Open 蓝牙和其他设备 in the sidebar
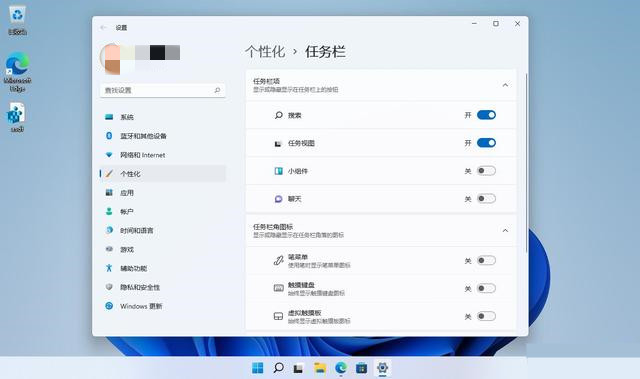This screenshot has width=640, height=379. click(162, 136)
